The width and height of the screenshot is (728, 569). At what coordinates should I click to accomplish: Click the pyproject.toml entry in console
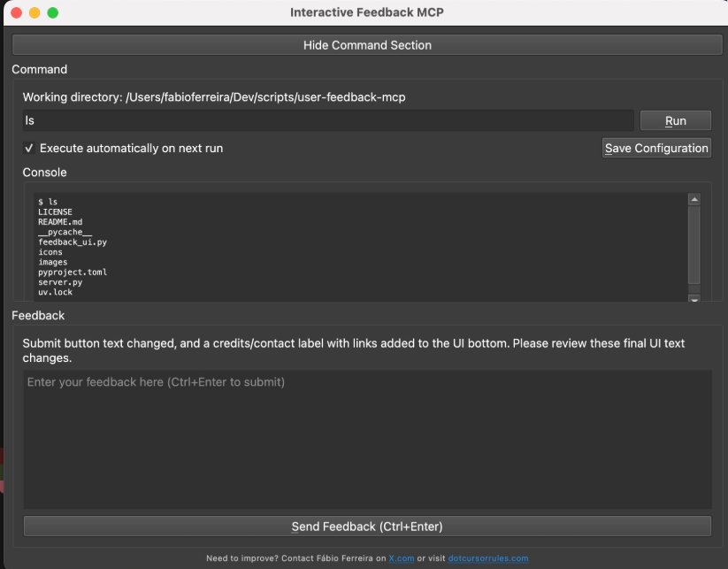[x=73, y=272]
